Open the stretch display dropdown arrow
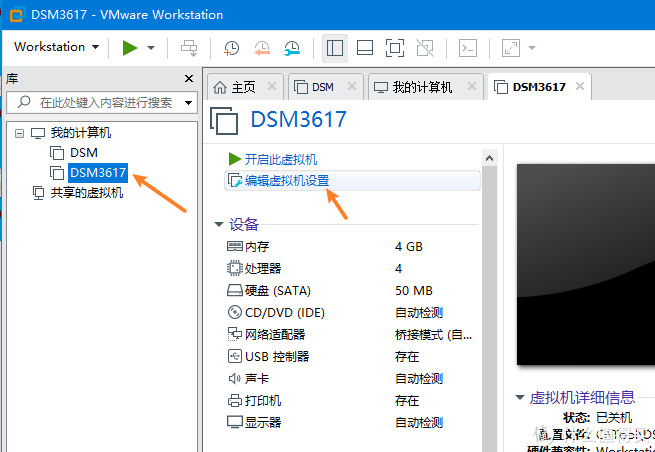655x452 pixels. point(532,48)
